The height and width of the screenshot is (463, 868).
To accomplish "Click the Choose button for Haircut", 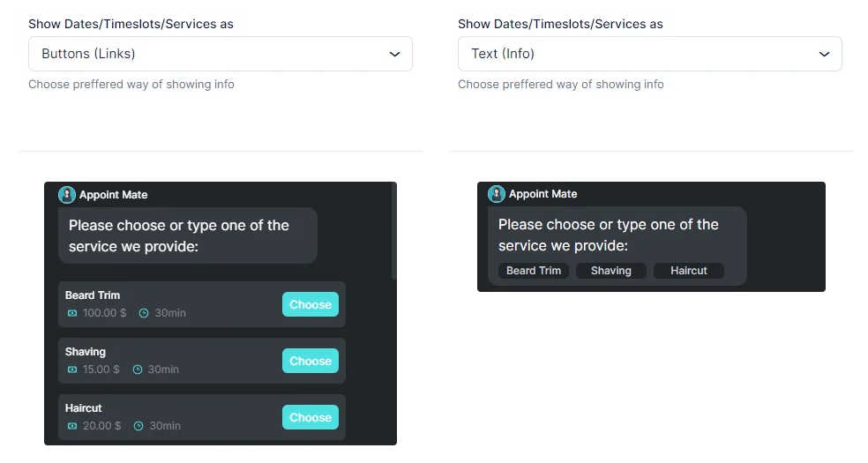I will (310, 417).
